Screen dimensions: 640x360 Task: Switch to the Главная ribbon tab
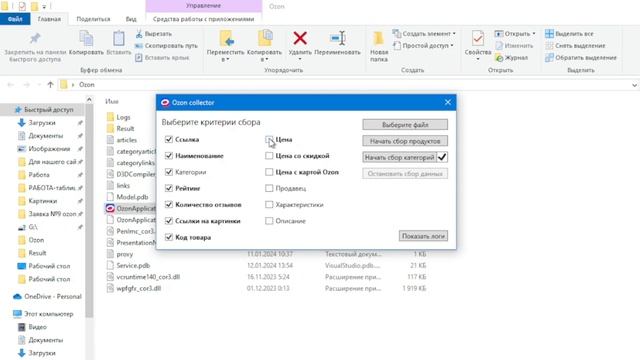pos(49,19)
